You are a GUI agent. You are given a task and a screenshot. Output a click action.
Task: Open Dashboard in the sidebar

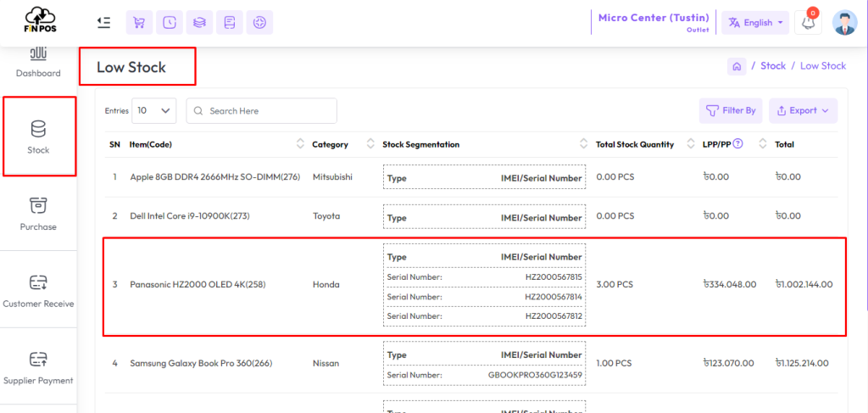(38, 64)
